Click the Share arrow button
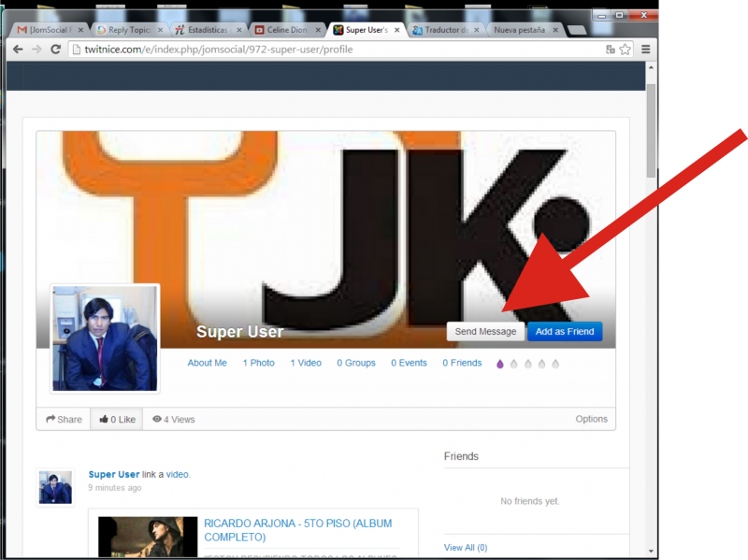The height and width of the screenshot is (560, 748). pos(64,420)
